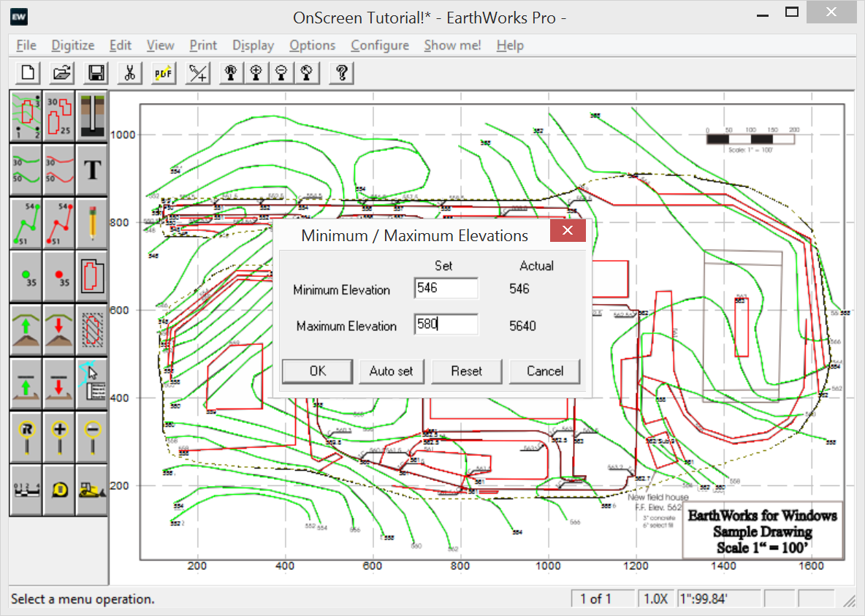Confirm elevations with the OK button
Image resolution: width=865 pixels, height=616 pixels.
pos(317,371)
